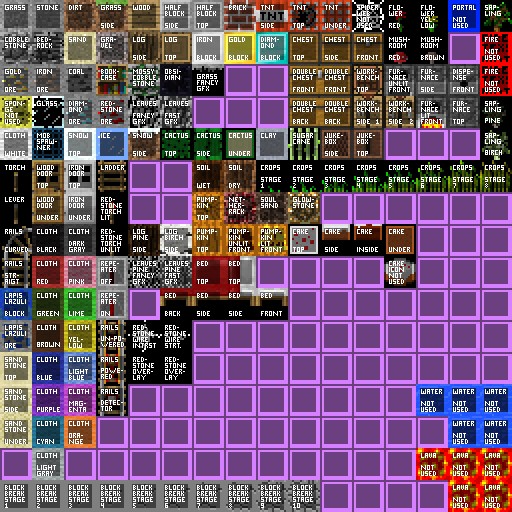This screenshot has height=512, width=512.
Task: Select the Cloth Red swatch
Action: click(48, 272)
